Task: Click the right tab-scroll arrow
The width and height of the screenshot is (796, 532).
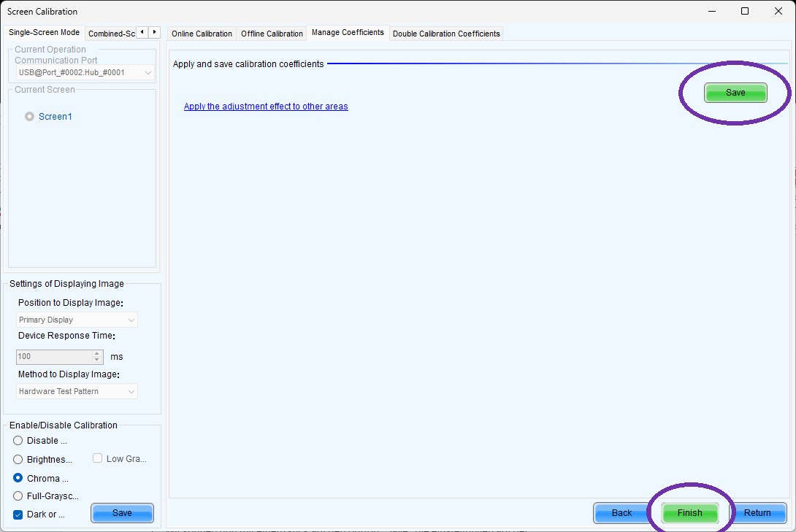Action: 154,32
